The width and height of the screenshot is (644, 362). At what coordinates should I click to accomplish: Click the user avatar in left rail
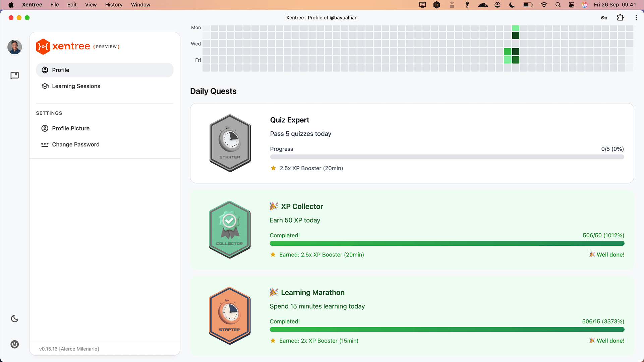coord(14,47)
